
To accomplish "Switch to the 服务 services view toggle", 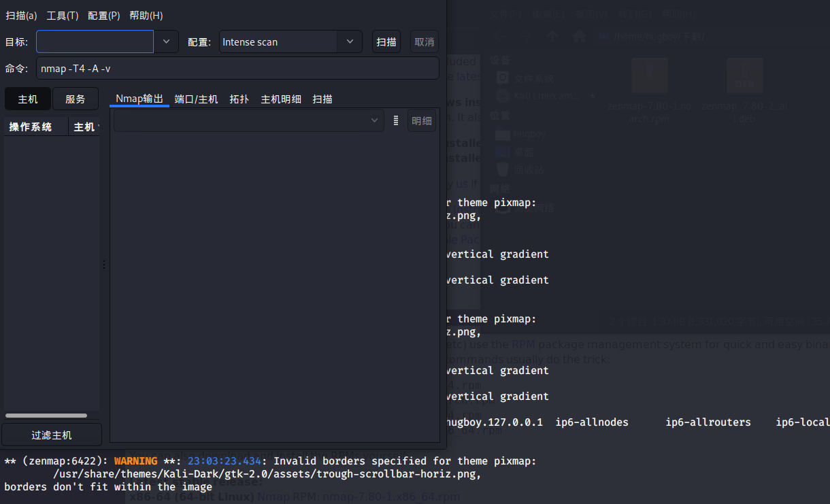I will click(75, 99).
